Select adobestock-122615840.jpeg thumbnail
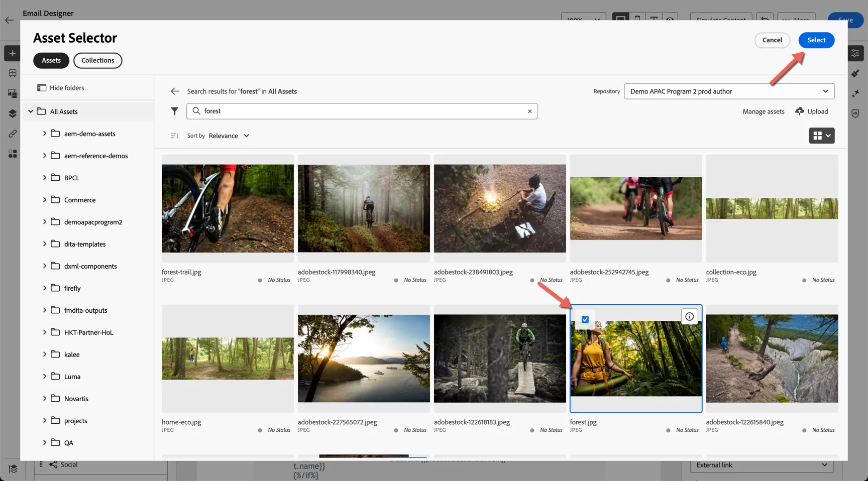Viewport: 868px width, 481px height. [772, 358]
